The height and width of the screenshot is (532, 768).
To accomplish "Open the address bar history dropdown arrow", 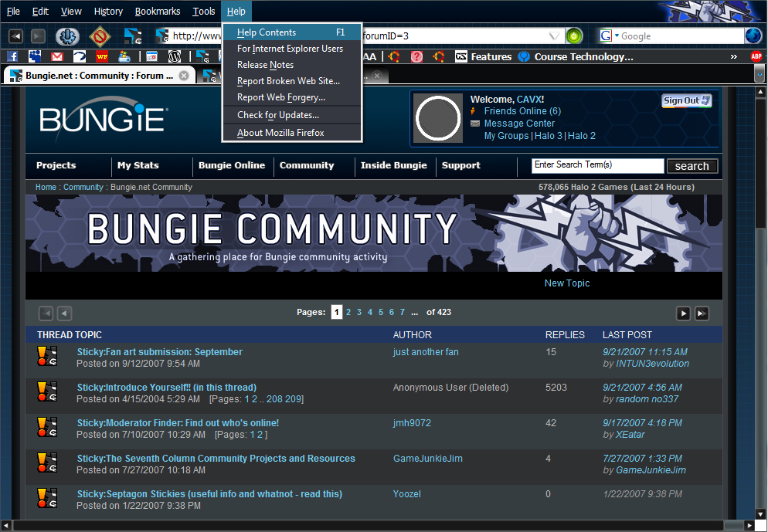I will [x=555, y=36].
